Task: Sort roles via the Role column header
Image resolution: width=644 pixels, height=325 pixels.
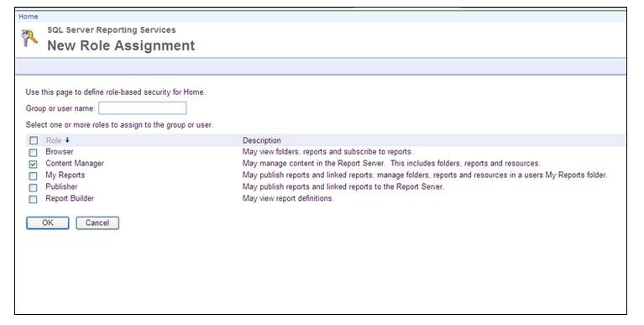Action: (54, 140)
